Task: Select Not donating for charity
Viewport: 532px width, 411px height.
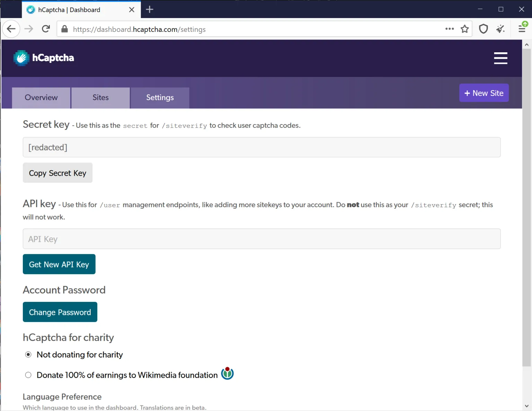Action: point(28,355)
